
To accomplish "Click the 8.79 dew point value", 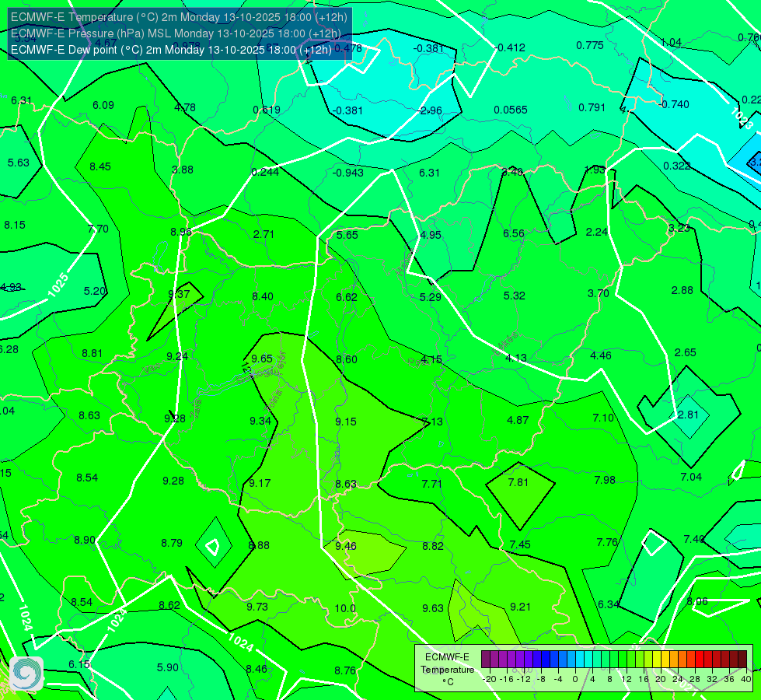I will [x=172, y=543].
